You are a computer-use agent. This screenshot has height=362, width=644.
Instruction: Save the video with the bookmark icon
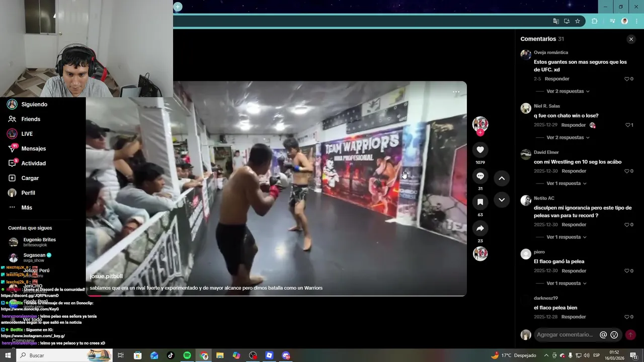(x=480, y=202)
